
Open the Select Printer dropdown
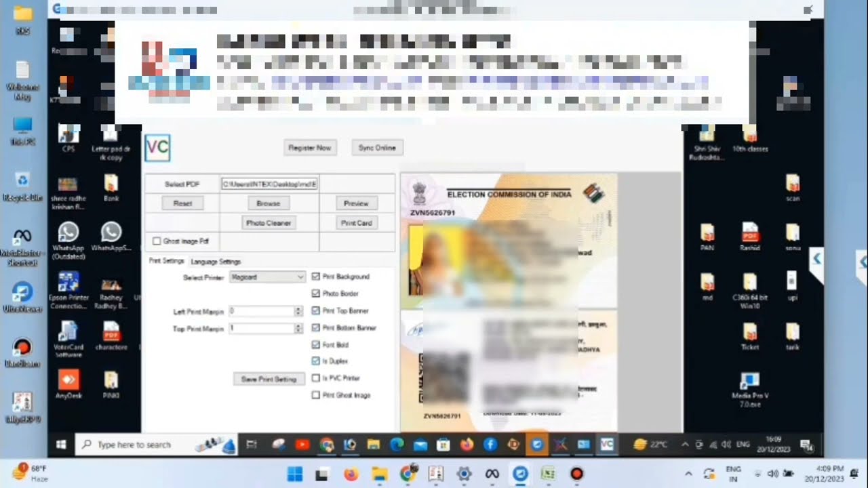267,277
